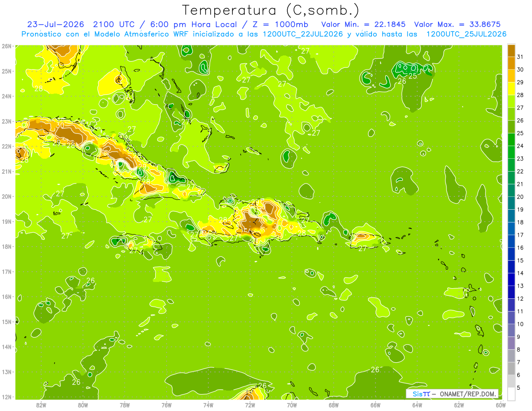
Task: Click the "70W" longitude label
Action: coord(292,404)
